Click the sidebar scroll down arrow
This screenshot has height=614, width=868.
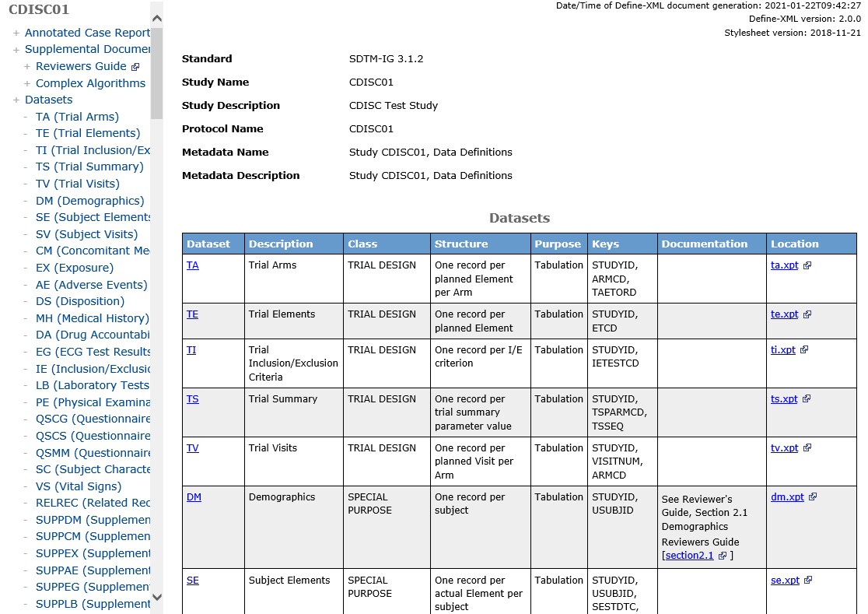[157, 598]
